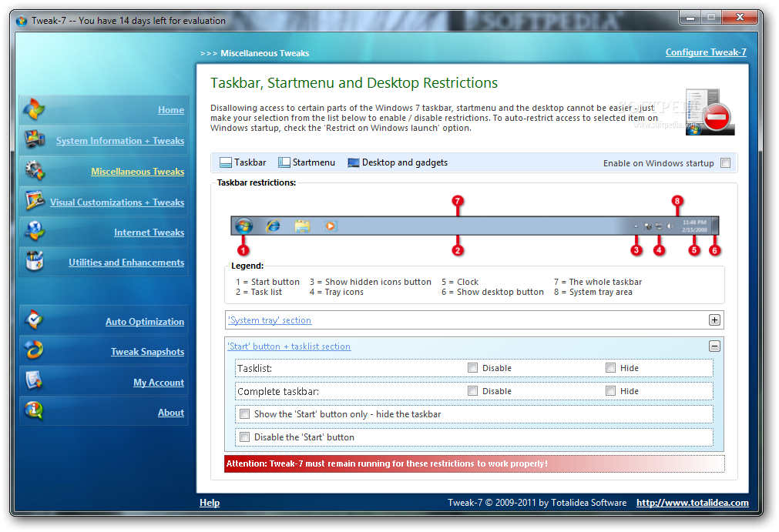
Task: Click legend entry '6 = Show desktop button'
Action: tap(493, 293)
